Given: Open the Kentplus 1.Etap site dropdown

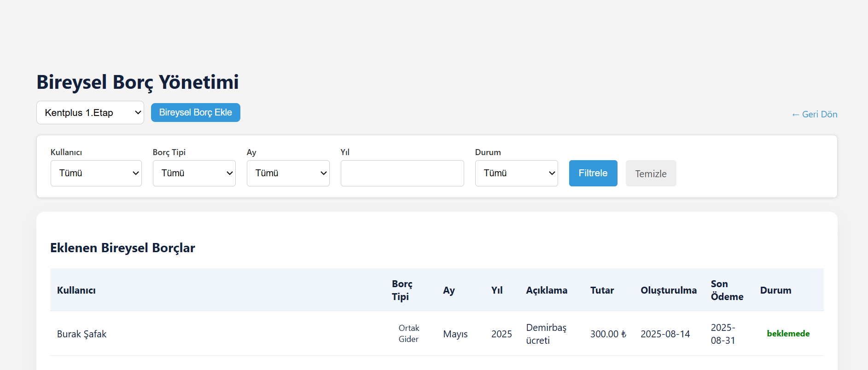Looking at the screenshot, I should click(x=90, y=113).
